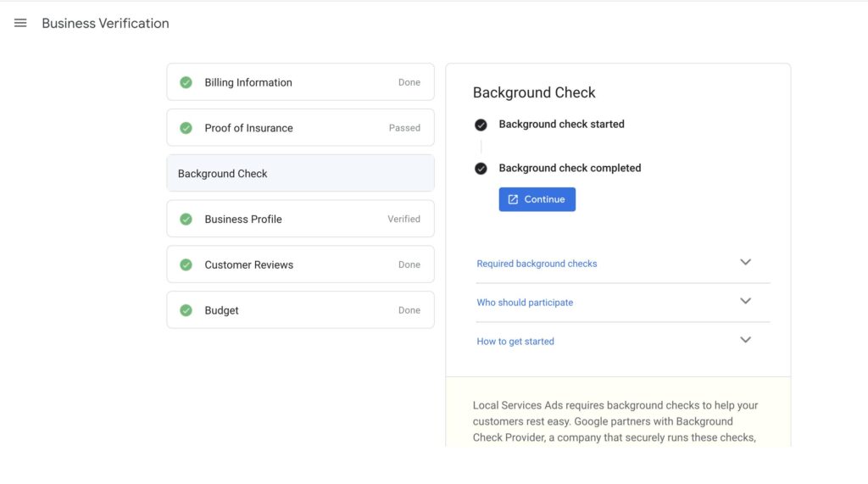
Task: Open the Required background checks link
Action: pyautogui.click(x=537, y=264)
